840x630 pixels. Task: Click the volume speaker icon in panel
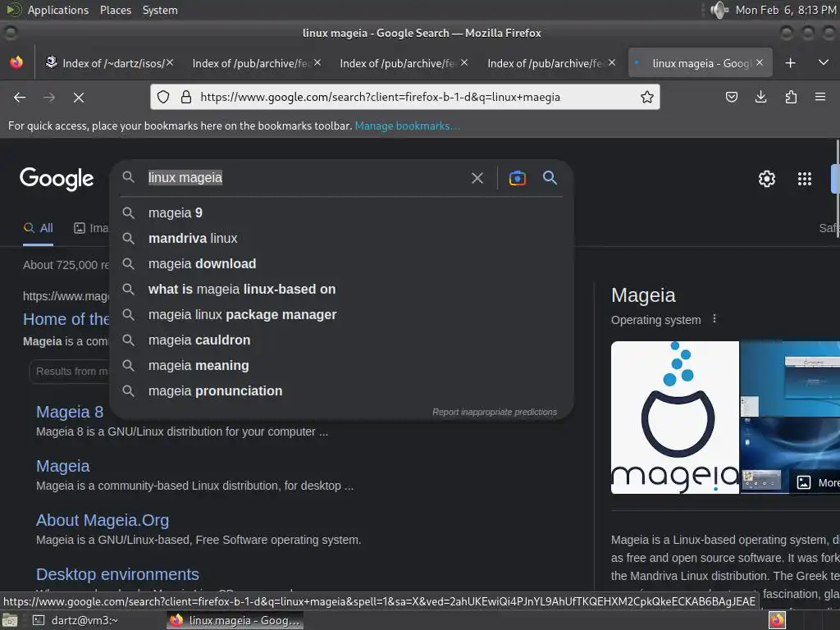pos(719,10)
